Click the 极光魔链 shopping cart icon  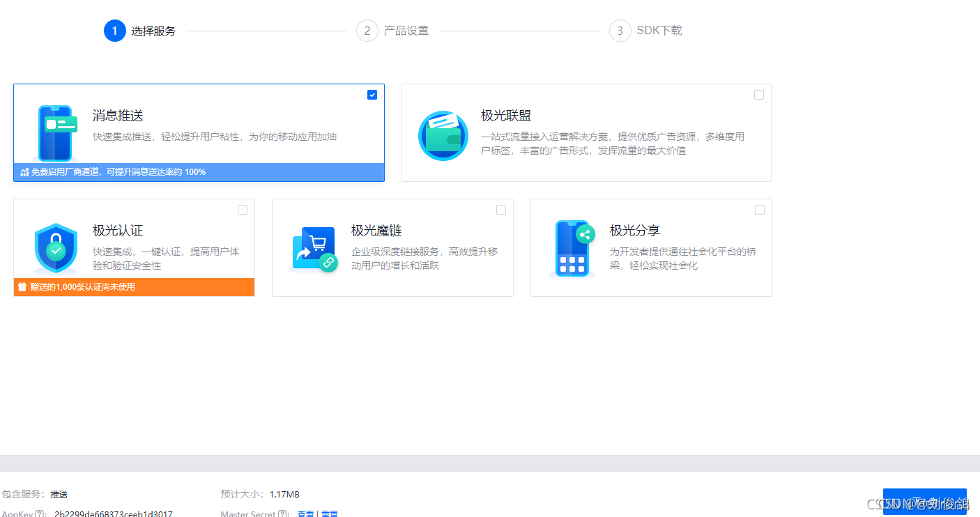[x=314, y=249]
